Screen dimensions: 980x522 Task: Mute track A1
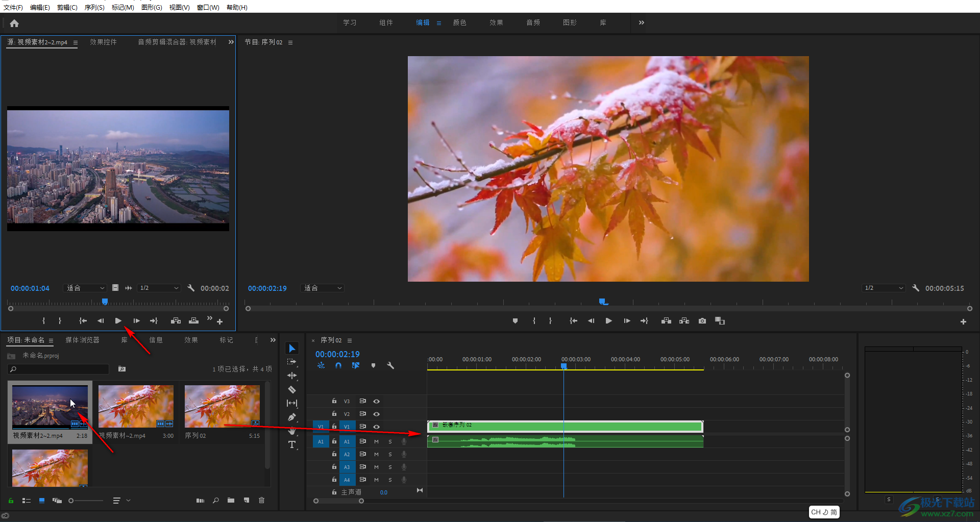pyautogui.click(x=376, y=442)
